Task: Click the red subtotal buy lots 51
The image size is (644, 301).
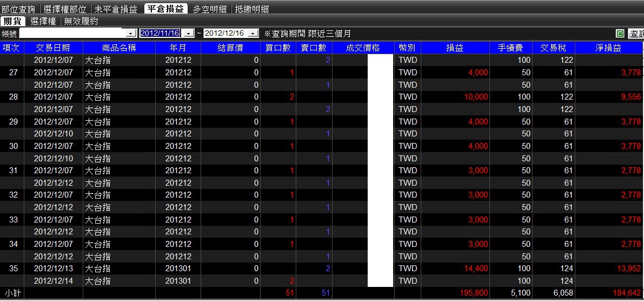Action: click(x=290, y=293)
